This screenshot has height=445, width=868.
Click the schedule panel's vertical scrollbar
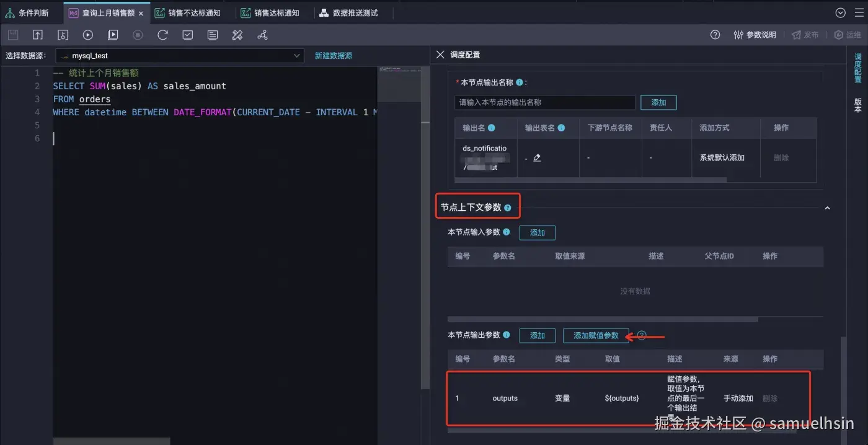coord(843,389)
